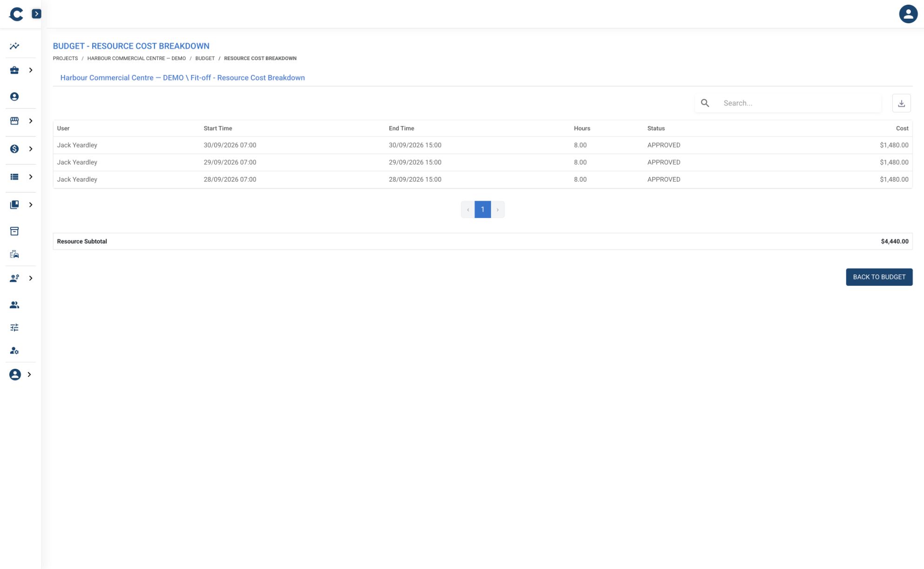The height and width of the screenshot is (569, 924).
Task: Open the list view icon in sidebar
Action: pos(14,177)
